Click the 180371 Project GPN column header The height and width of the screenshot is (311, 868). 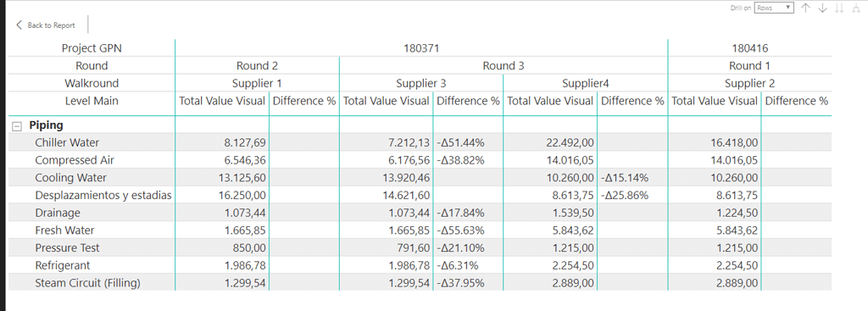point(421,48)
